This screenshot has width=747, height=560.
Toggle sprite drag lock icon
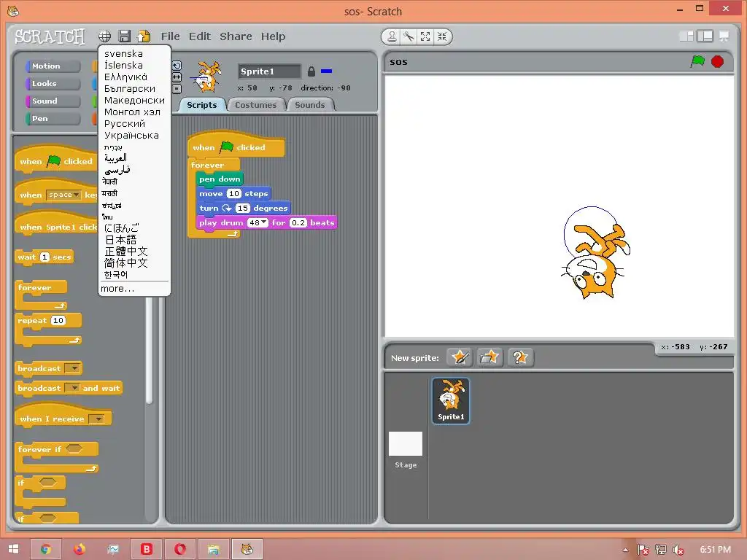(311, 71)
